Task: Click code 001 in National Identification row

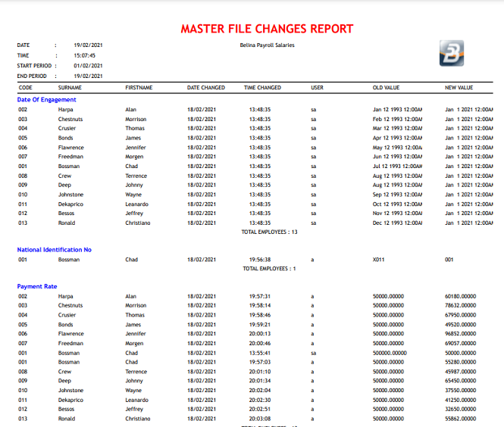Action: click(23, 260)
